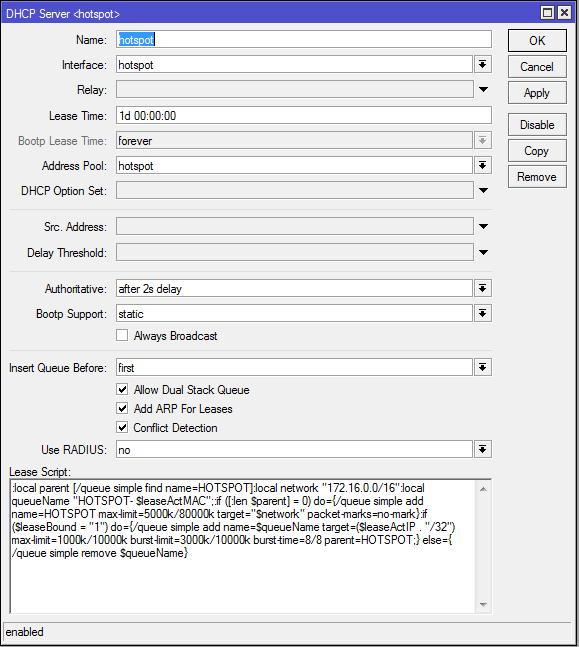This screenshot has height=647, width=579.
Task: Click the Bootp Support field 'static'
Action: click(294, 314)
